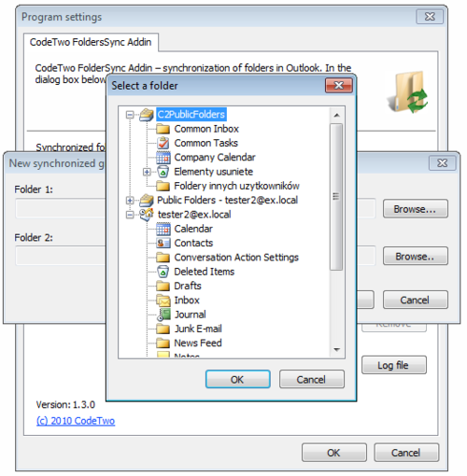
Task: Switch to CodeTwo FoldersSync Addin tab
Action: 91,42
